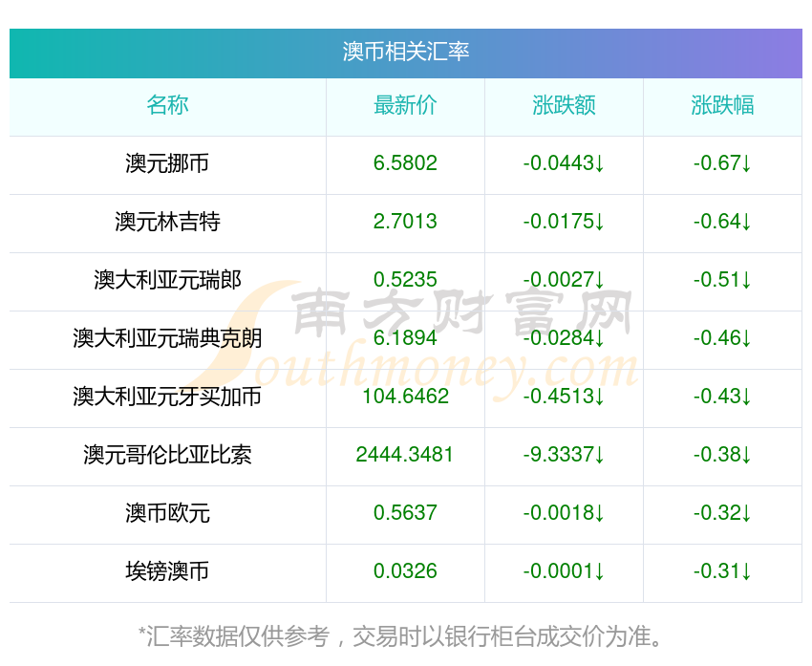Open the 澳元挪币 currency pair row
Image resolution: width=812 pixels, height=666 pixels.
pos(167,163)
